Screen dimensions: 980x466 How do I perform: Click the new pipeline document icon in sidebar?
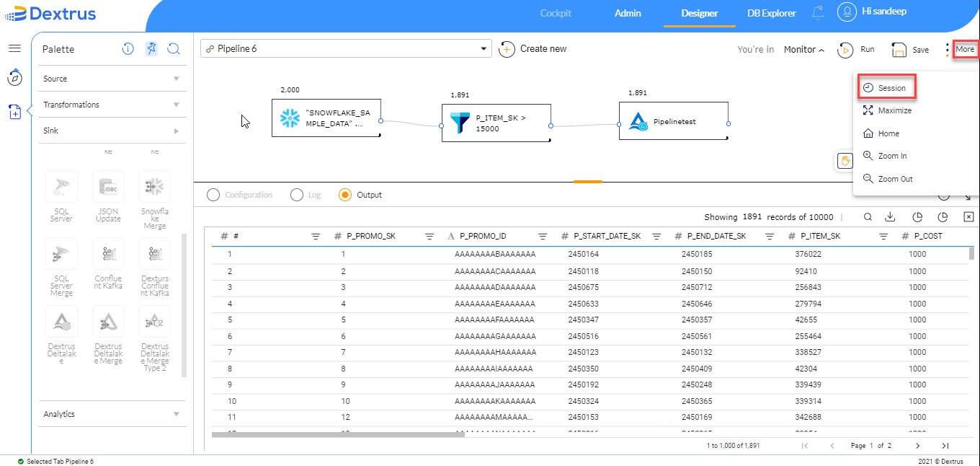[x=14, y=112]
